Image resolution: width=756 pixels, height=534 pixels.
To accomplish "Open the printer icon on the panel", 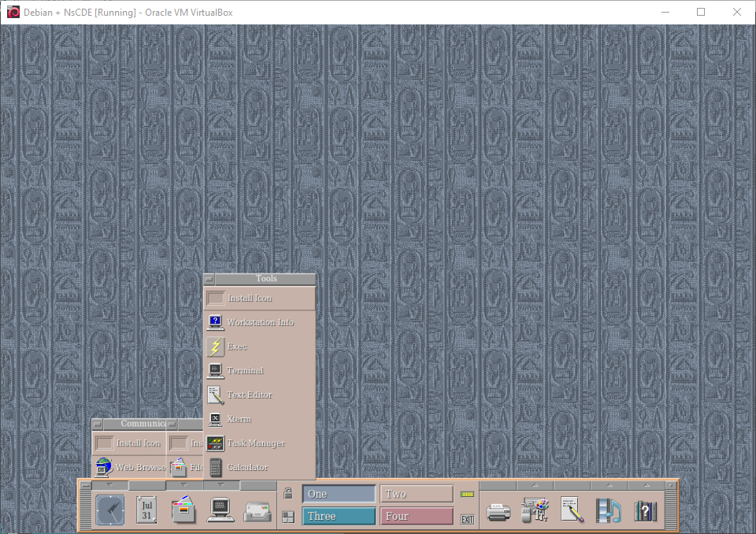I will pos(498,512).
